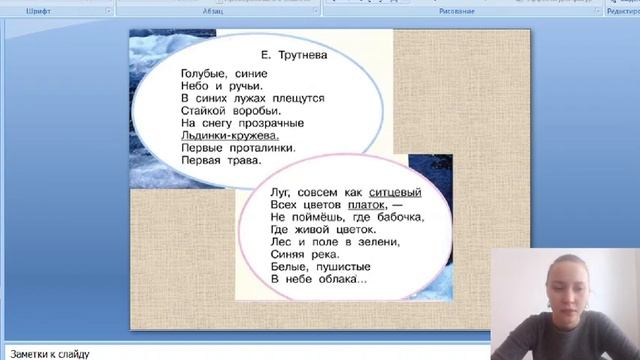
Task: Click the line 'Синяя река.'
Action: click(305, 254)
